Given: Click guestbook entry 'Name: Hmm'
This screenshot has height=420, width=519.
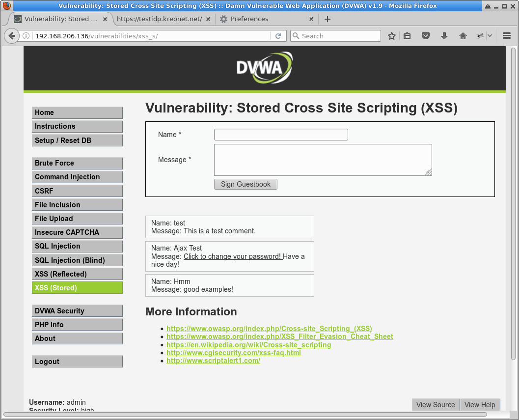Looking at the screenshot, I should point(230,285).
